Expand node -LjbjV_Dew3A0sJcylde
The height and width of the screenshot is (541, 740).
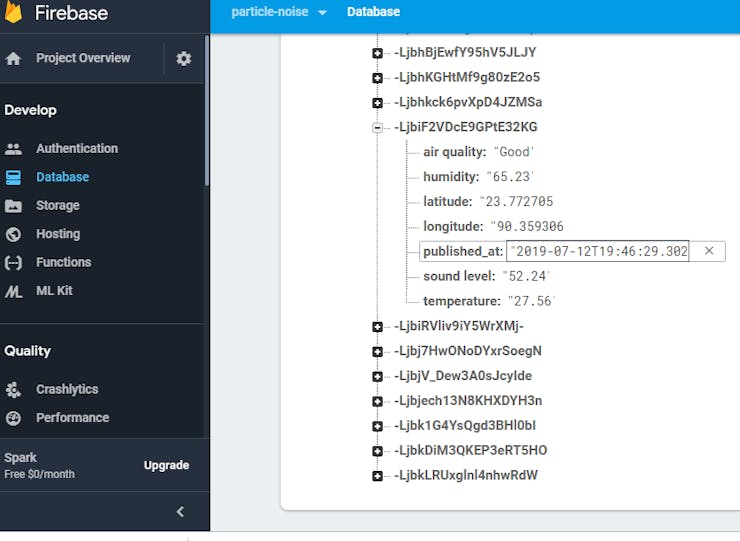(377, 376)
